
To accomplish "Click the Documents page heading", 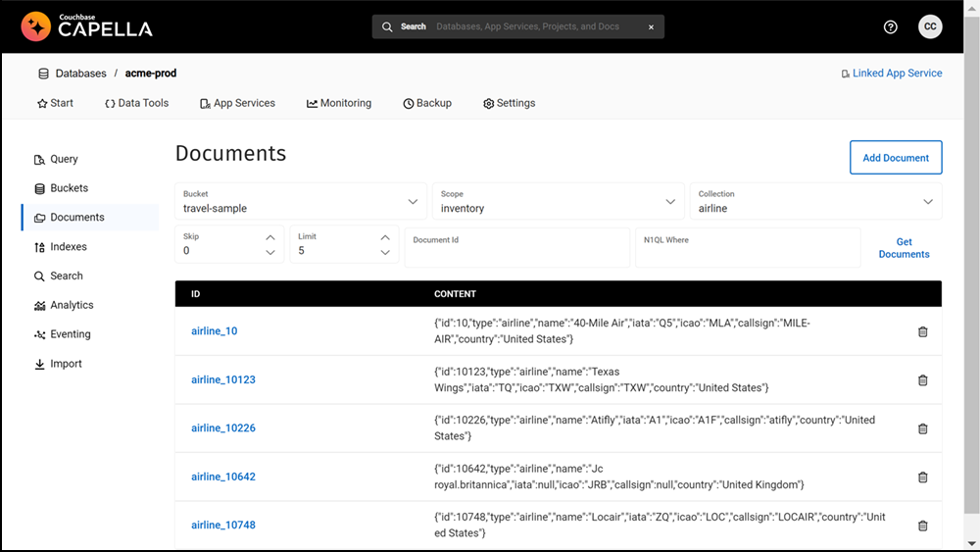I will coord(230,154).
